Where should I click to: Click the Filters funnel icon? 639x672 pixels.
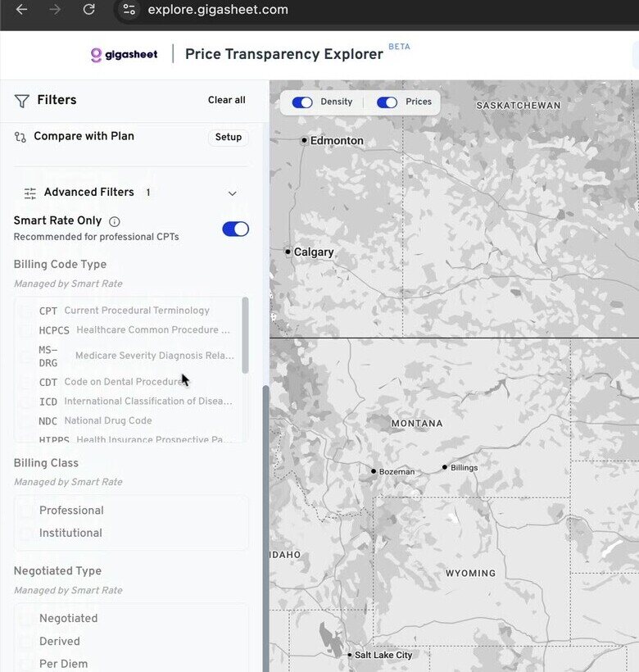(22, 101)
